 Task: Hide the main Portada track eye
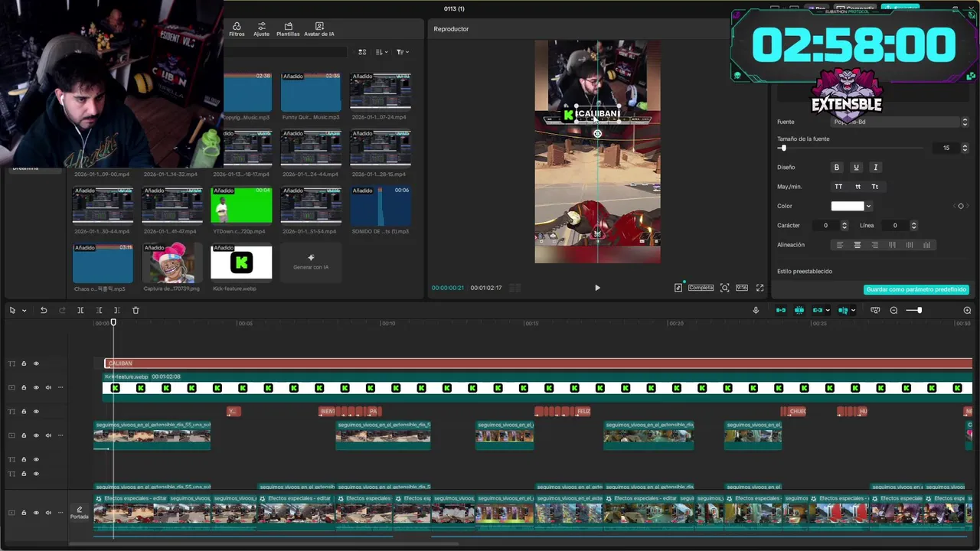[36, 513]
